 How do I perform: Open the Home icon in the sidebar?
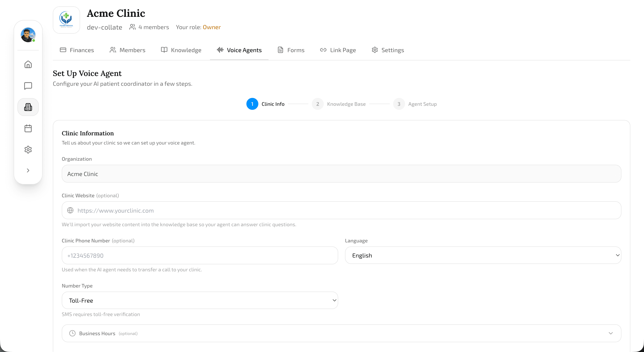tap(28, 64)
